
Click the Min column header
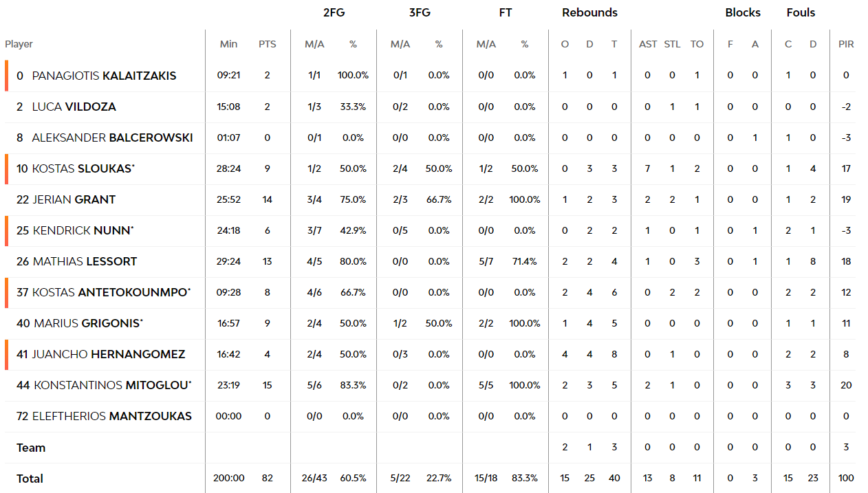228,44
